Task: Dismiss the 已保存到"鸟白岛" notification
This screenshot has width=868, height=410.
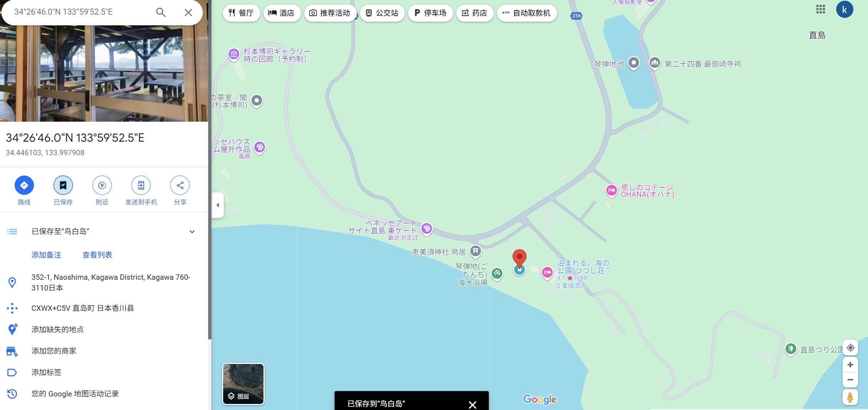Action: [x=472, y=405]
